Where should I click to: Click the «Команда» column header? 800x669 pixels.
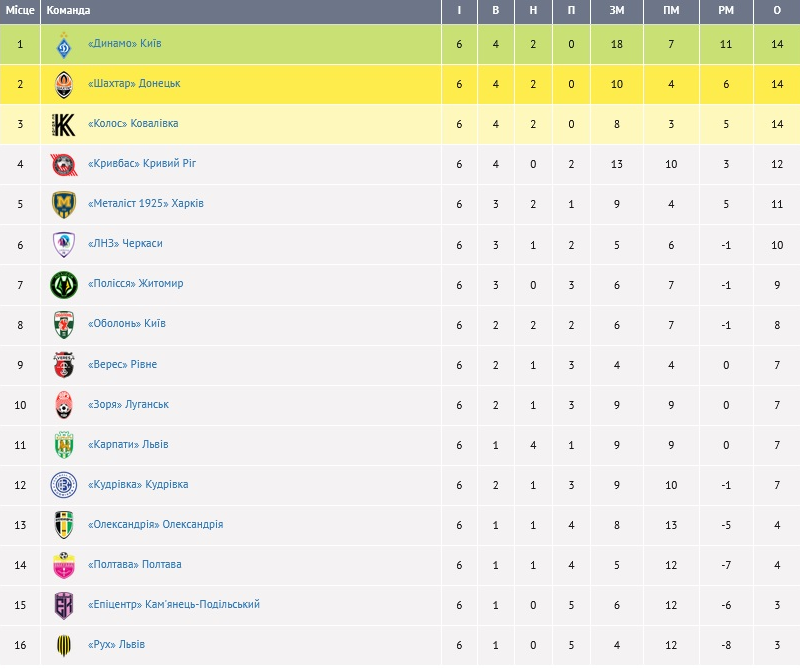pyautogui.click(x=68, y=11)
